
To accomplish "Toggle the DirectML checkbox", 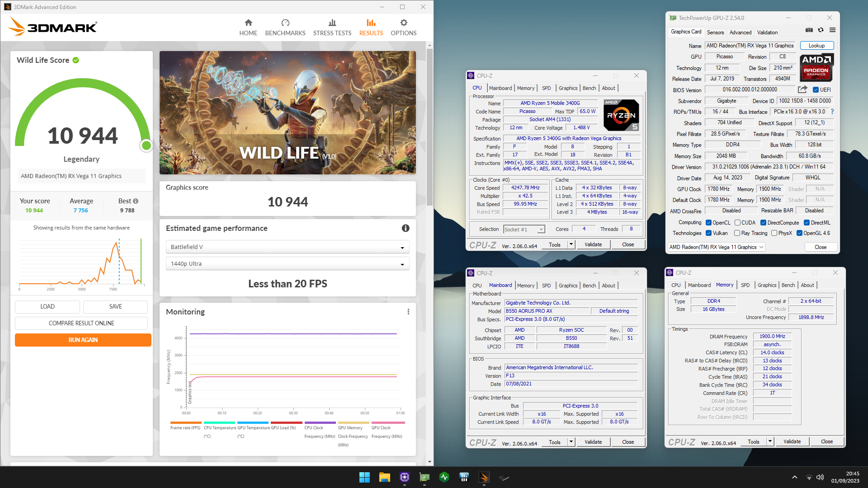I will click(x=807, y=223).
